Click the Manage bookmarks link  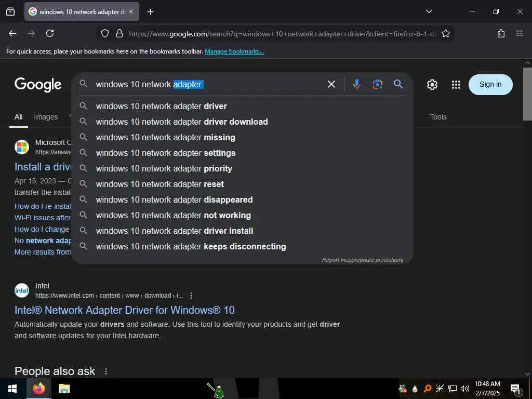pyautogui.click(x=234, y=51)
